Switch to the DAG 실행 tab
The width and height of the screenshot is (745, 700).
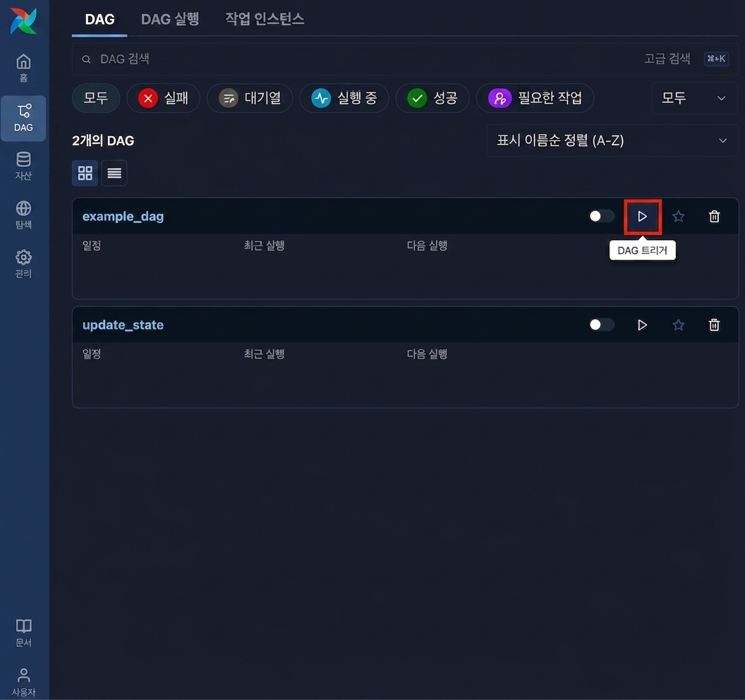[170, 20]
